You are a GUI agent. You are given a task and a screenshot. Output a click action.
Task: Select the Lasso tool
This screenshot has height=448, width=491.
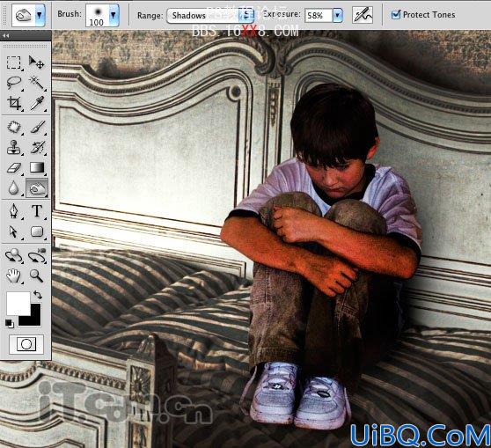coord(14,83)
